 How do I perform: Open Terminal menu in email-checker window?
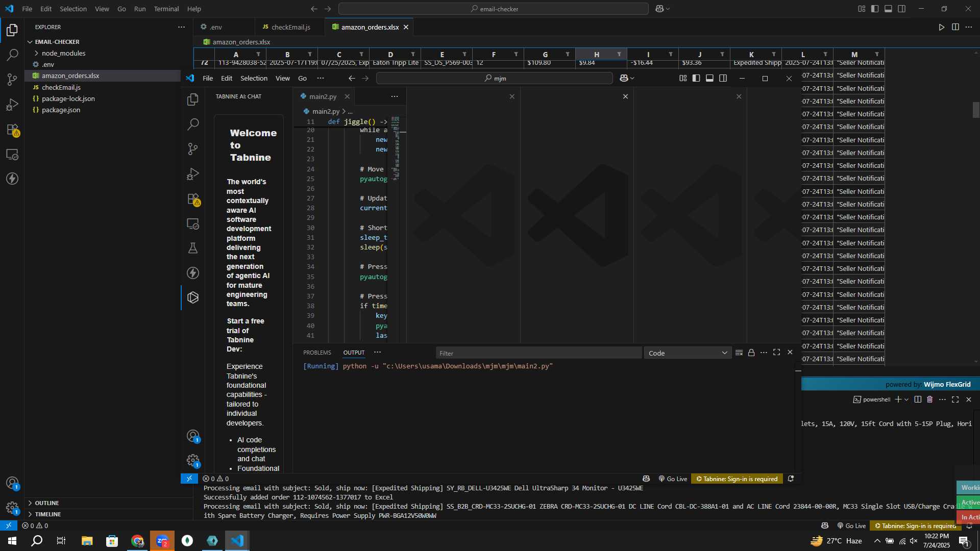[x=166, y=9]
